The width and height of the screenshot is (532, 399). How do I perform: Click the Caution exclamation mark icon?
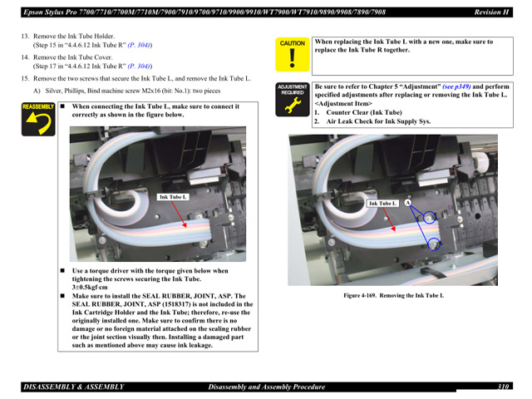pos(293,55)
